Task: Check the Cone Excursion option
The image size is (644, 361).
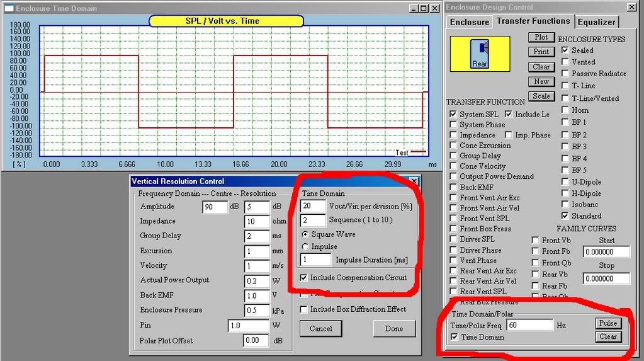Action: [453, 145]
